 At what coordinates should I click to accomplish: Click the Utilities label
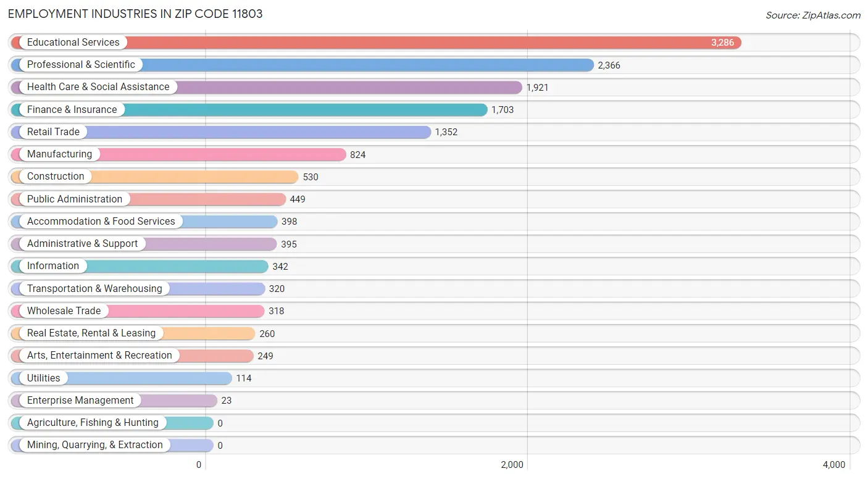coord(44,378)
